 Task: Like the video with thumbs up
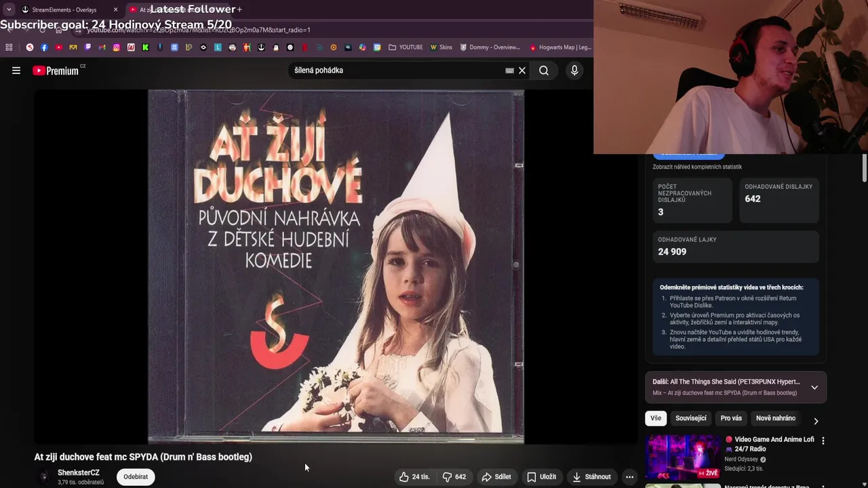pos(414,476)
